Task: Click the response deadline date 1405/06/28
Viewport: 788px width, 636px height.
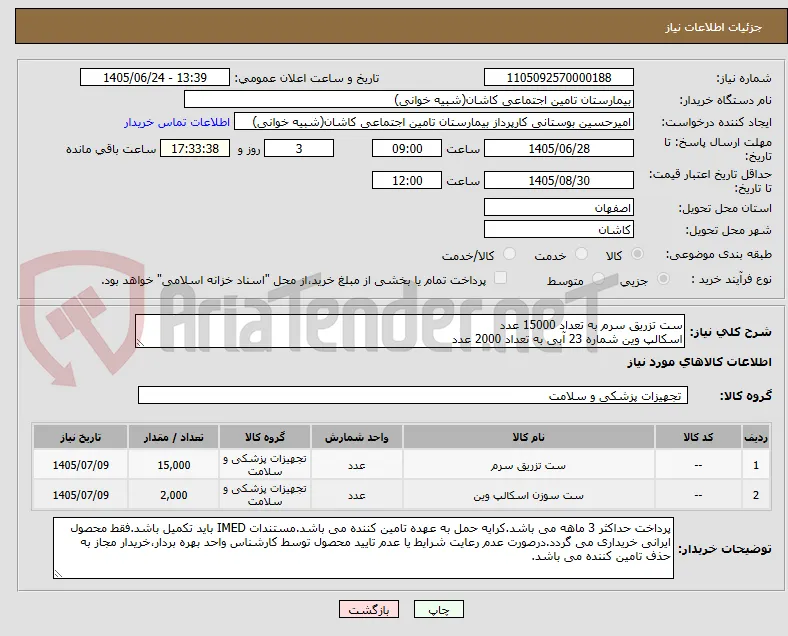Action: click(x=558, y=149)
